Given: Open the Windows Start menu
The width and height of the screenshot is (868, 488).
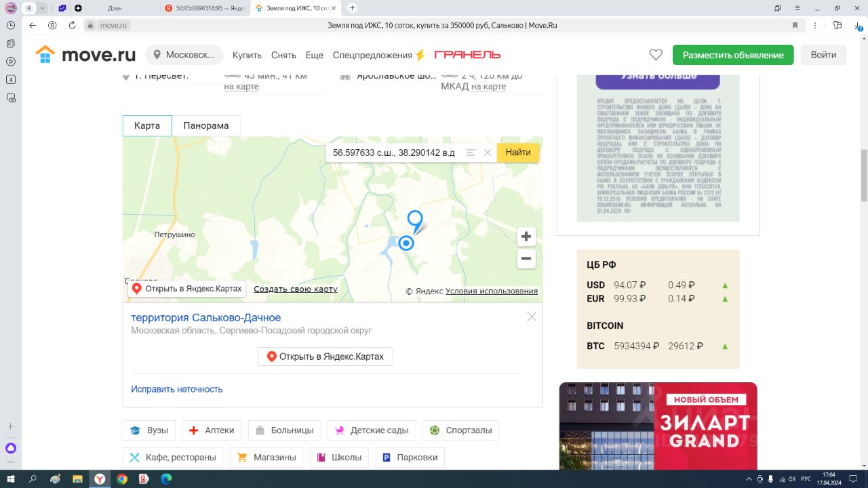Looking at the screenshot, I should coord(11,479).
